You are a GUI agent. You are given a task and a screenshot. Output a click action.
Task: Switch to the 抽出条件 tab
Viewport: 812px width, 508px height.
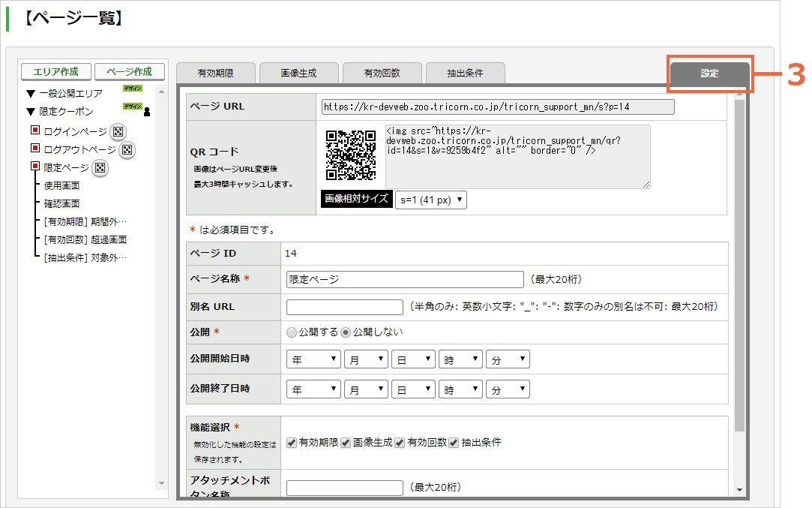[466, 73]
